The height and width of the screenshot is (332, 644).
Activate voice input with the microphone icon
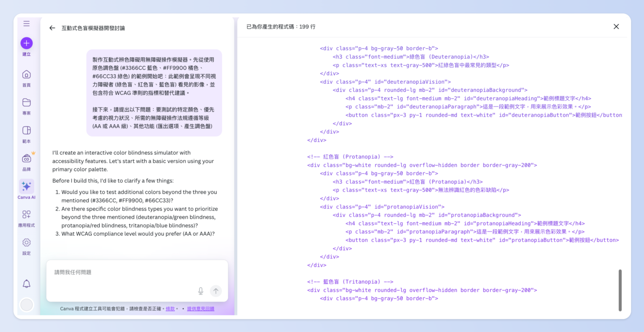click(x=200, y=290)
